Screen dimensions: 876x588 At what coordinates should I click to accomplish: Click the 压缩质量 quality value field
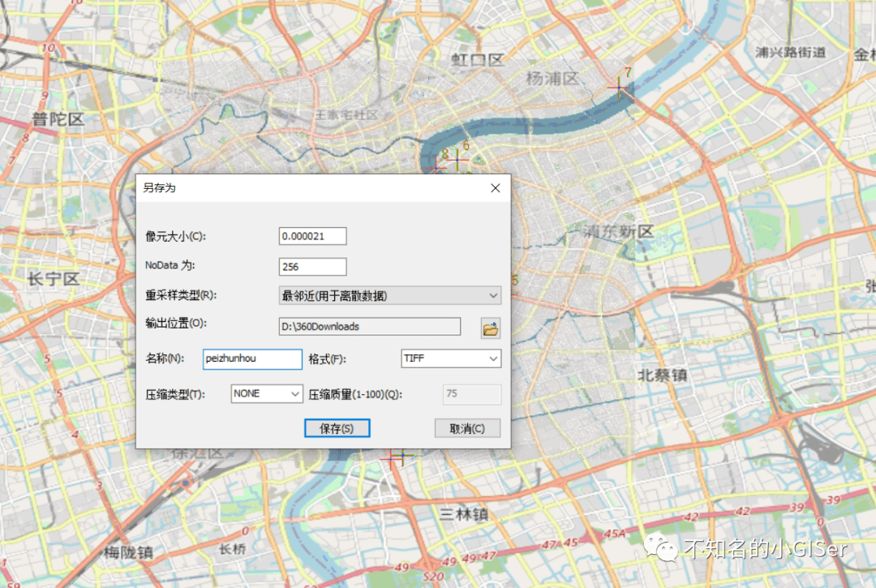click(x=471, y=393)
